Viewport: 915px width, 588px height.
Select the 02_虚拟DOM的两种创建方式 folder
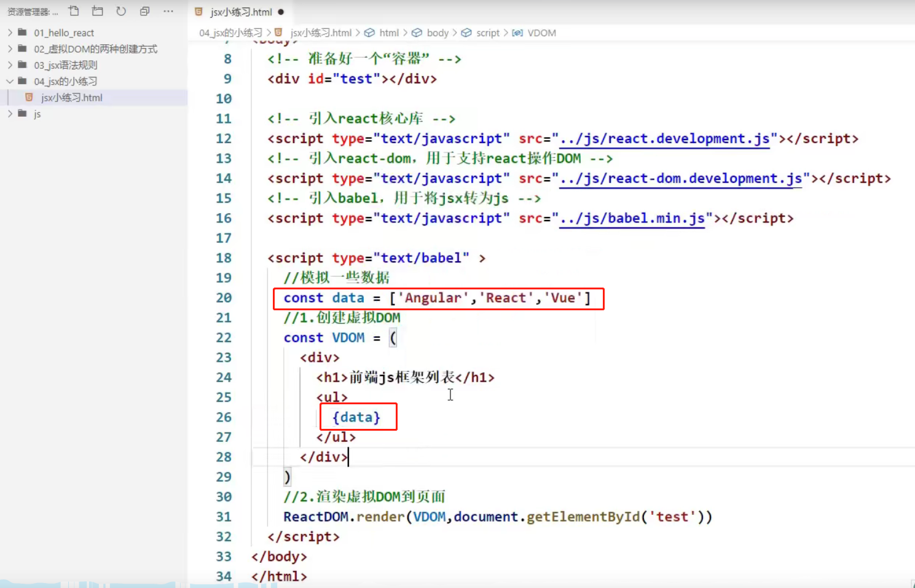[95, 49]
